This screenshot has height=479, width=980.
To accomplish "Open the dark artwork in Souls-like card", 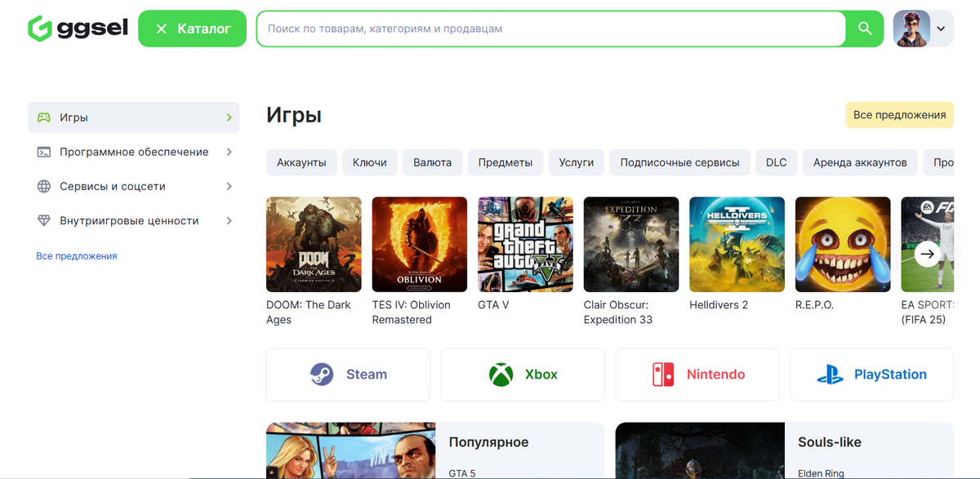I will (700, 450).
